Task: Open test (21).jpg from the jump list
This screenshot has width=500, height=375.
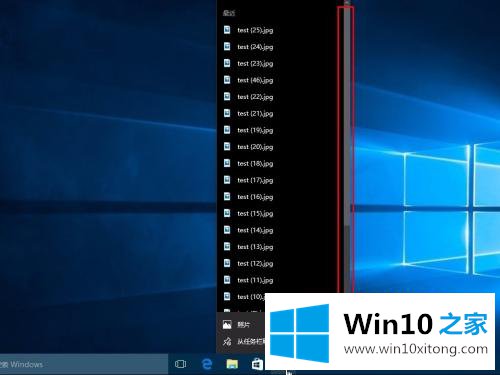Action: point(280,114)
